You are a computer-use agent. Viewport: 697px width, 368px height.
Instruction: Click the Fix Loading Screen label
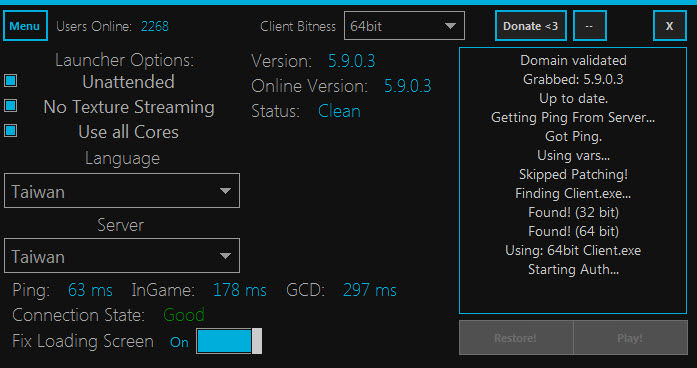click(x=83, y=341)
